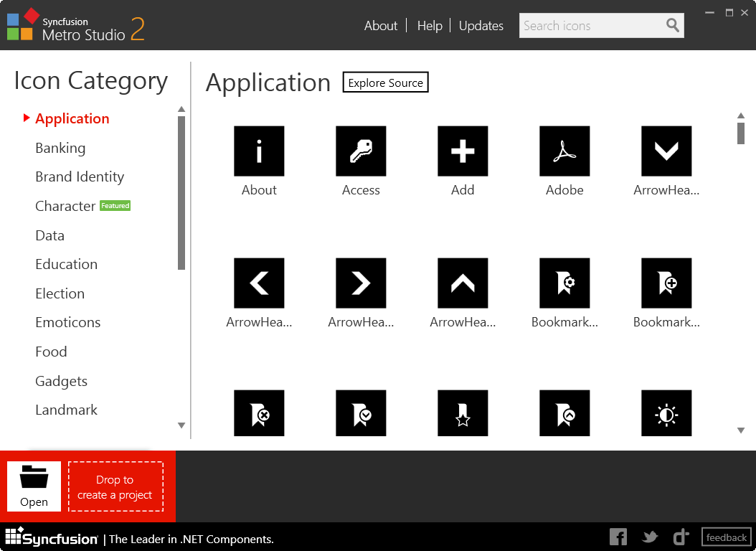Screen dimensions: 756x551
Task: Open the Bookmark add icon
Action: point(666,282)
